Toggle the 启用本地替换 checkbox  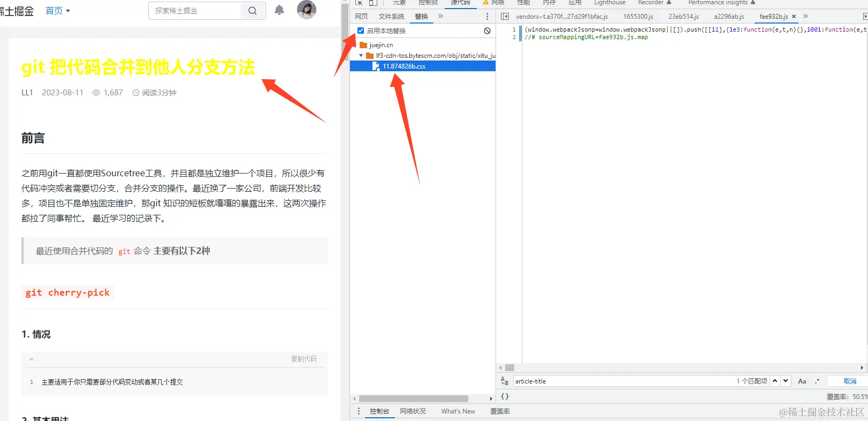(361, 31)
